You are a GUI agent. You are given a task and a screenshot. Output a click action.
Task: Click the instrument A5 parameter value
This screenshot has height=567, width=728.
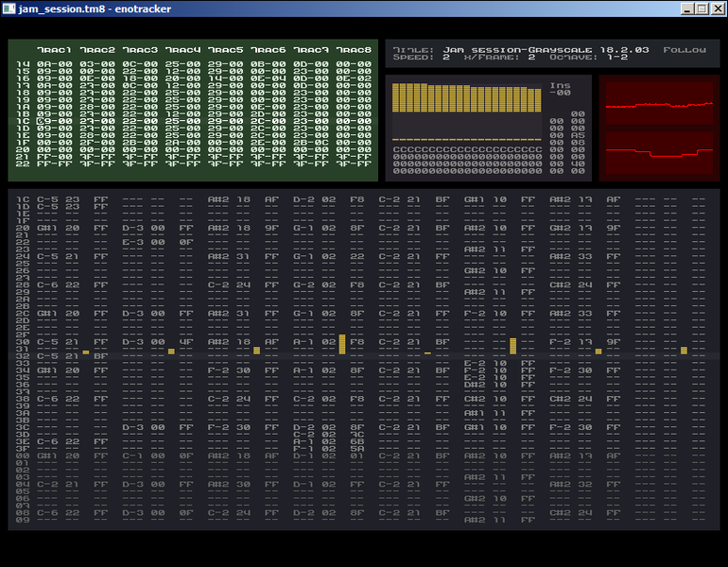click(580, 135)
